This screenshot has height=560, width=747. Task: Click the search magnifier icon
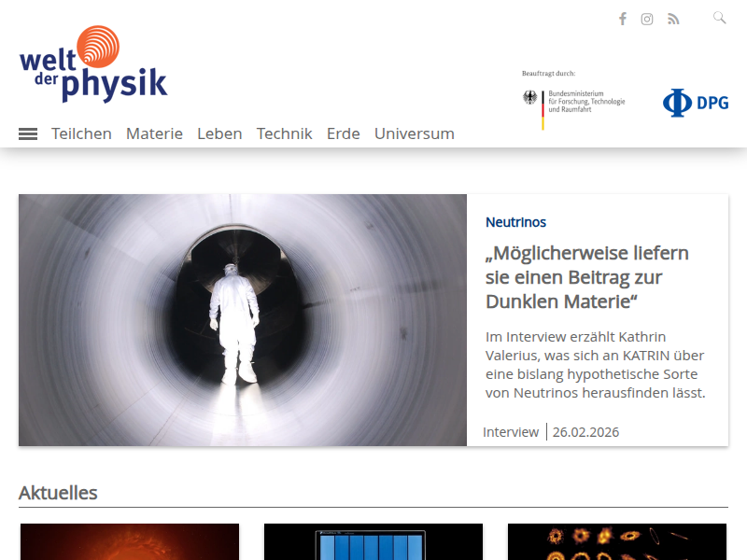pos(719,18)
